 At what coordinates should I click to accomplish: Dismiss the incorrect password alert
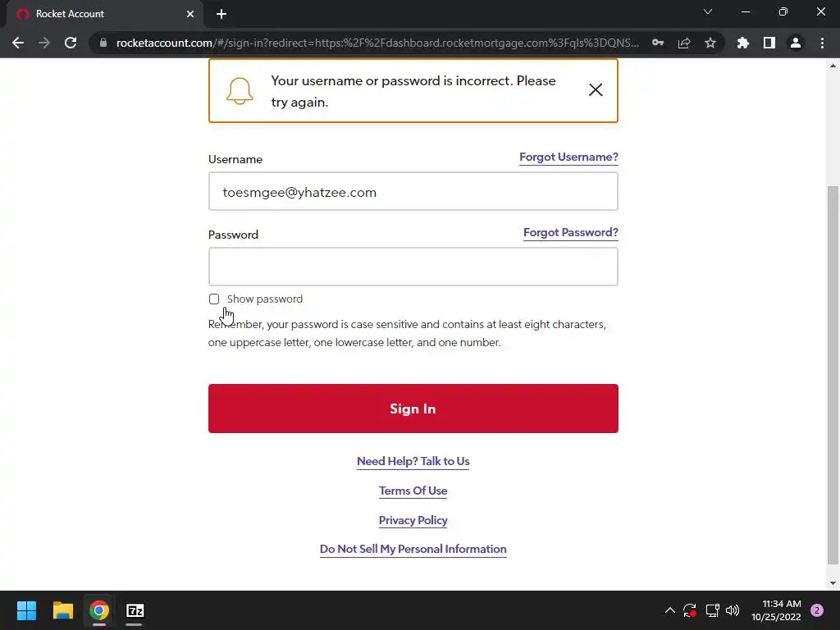pos(596,90)
